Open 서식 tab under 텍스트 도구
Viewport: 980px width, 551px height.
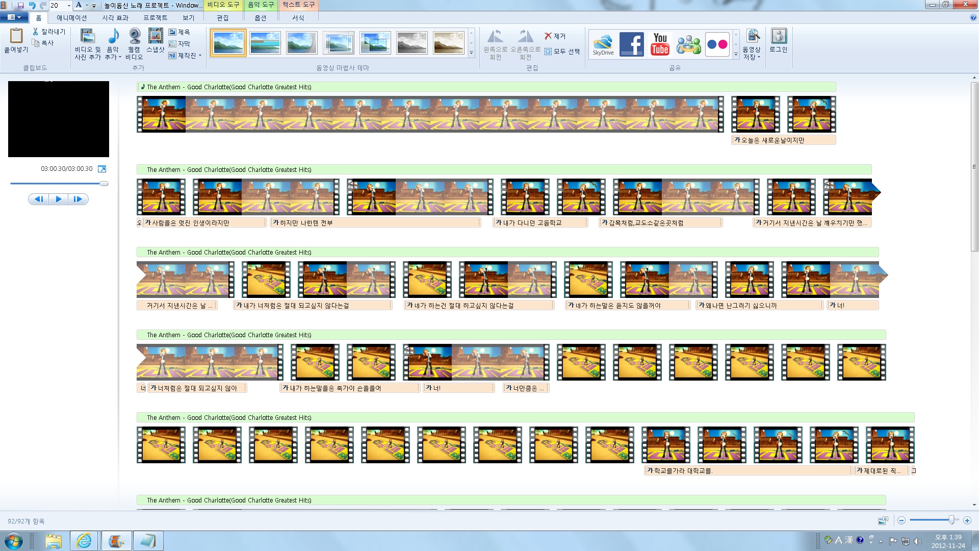tap(298, 18)
